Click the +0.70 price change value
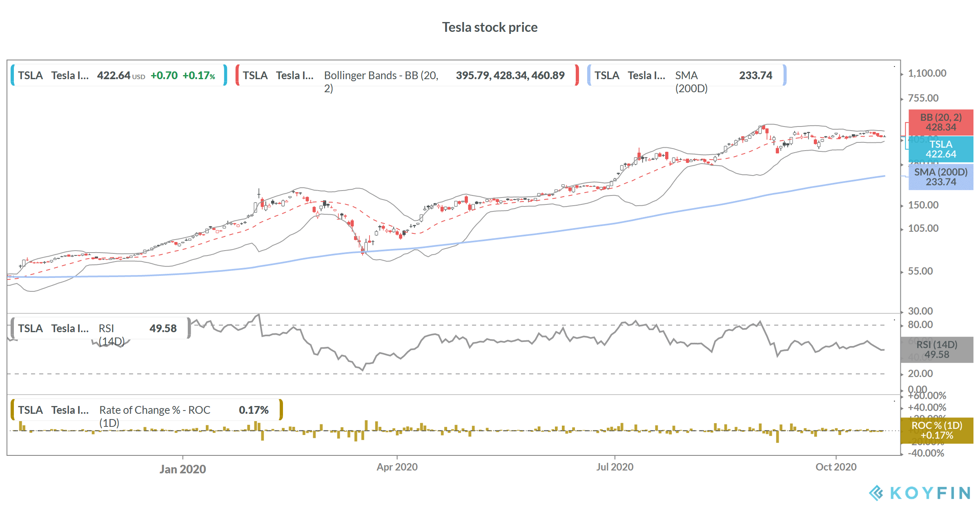Viewport: 980px width, 506px height. 164,75
